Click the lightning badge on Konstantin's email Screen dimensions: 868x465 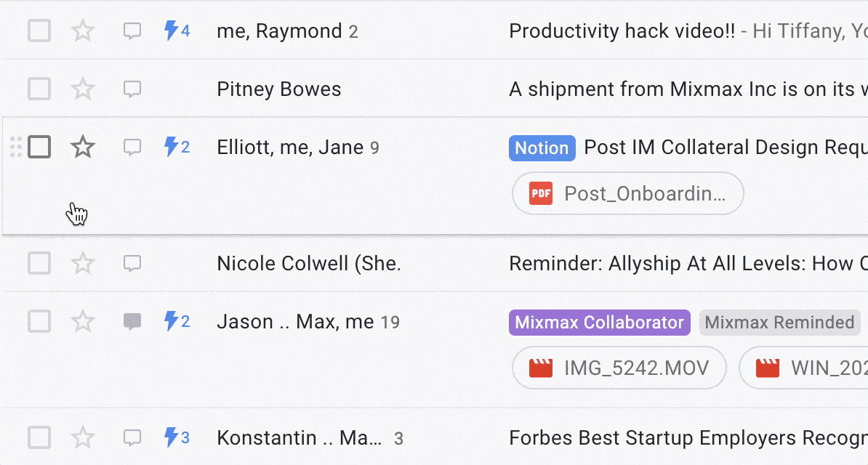point(176,437)
